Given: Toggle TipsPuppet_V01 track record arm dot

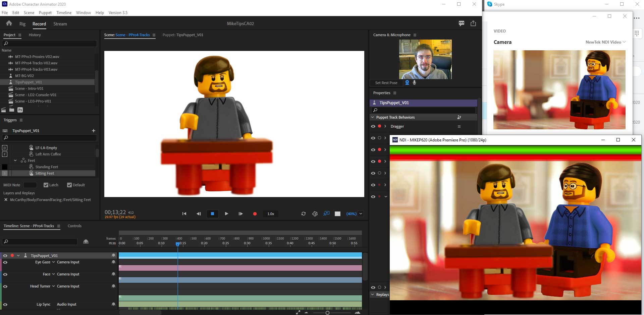Looking at the screenshot, I should tap(12, 255).
